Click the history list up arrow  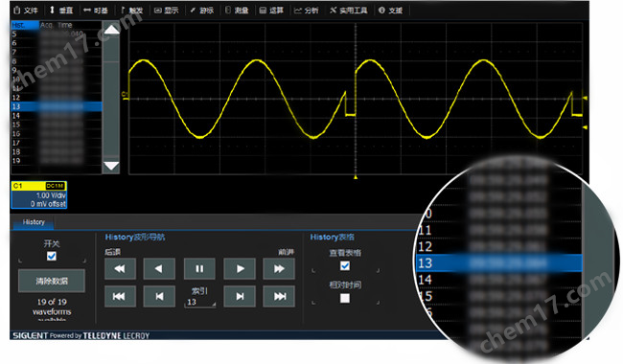(111, 30)
